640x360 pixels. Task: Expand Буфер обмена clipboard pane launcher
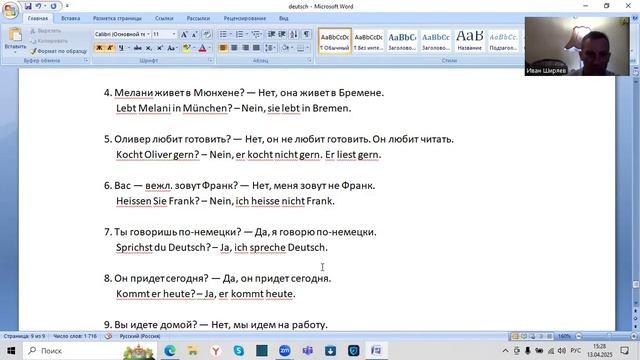(x=86, y=60)
